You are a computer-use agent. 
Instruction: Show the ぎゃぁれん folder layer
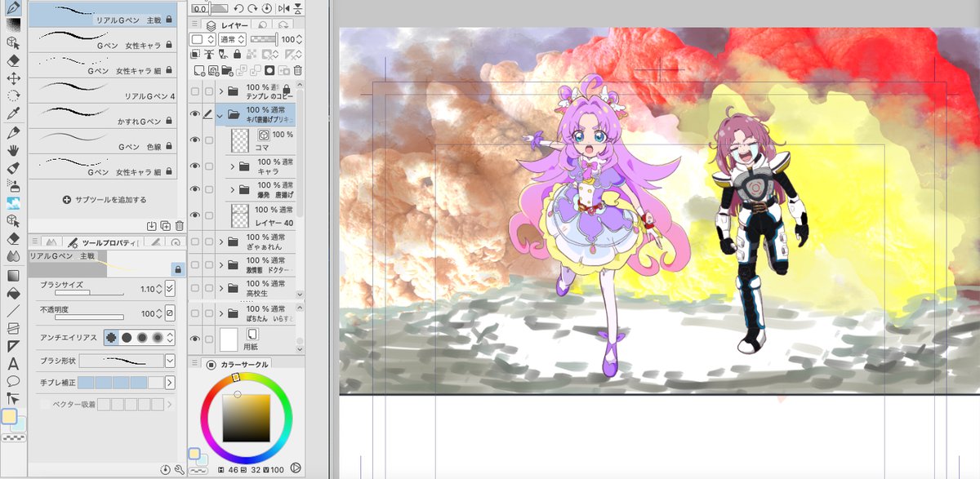[195, 242]
